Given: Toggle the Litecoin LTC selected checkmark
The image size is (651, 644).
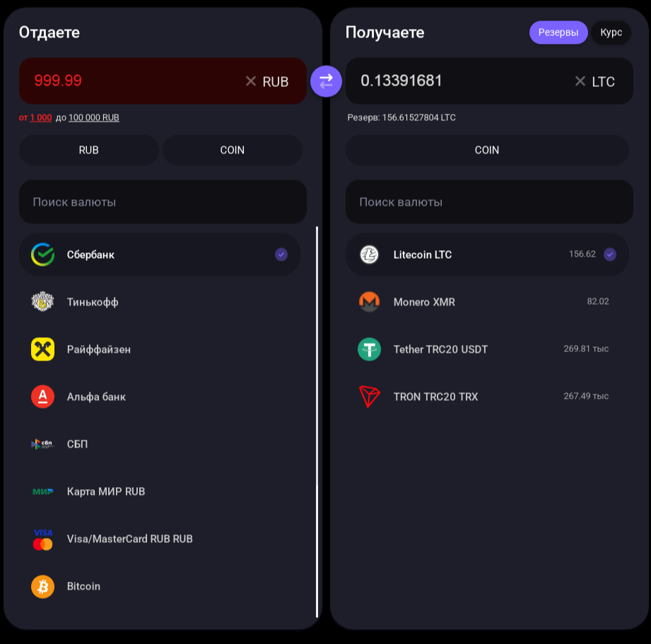Looking at the screenshot, I should pyautogui.click(x=609, y=254).
